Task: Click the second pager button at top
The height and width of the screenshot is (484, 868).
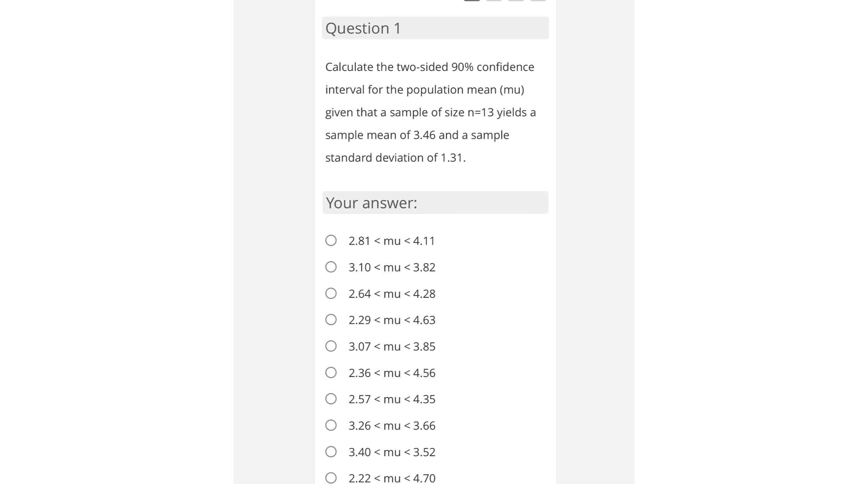Action: coord(494,1)
